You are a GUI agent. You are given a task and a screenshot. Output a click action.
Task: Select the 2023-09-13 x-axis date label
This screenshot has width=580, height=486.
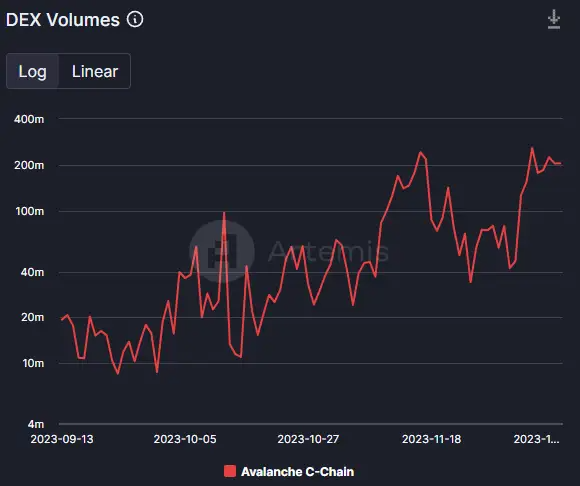62,439
